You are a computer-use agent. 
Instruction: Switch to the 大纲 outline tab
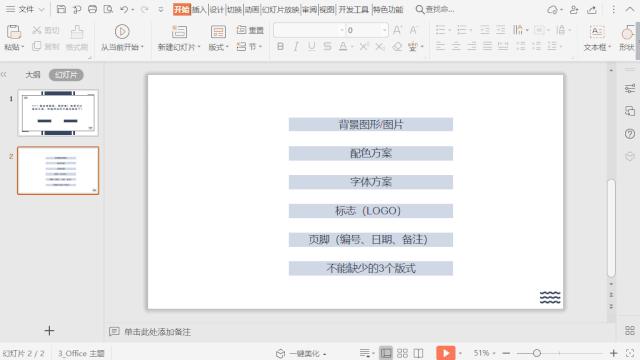(33, 75)
